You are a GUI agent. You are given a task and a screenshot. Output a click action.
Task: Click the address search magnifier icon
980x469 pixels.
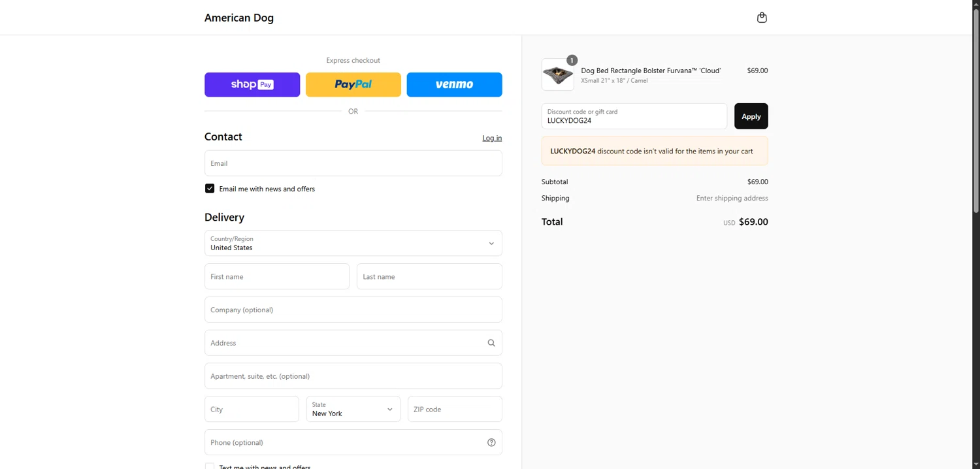tap(491, 343)
